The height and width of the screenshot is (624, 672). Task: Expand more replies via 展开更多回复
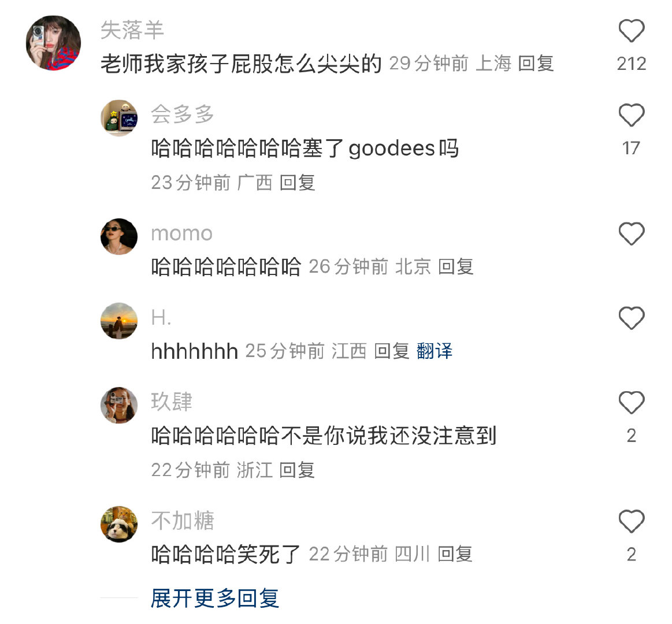[x=215, y=598]
